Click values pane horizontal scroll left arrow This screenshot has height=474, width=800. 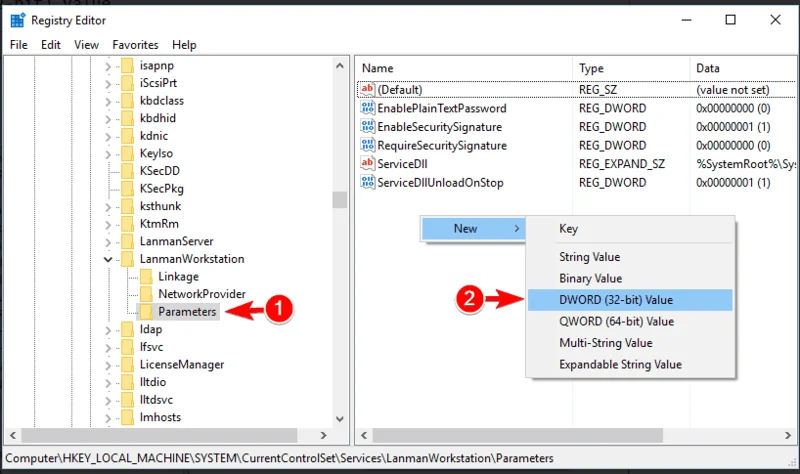point(364,435)
